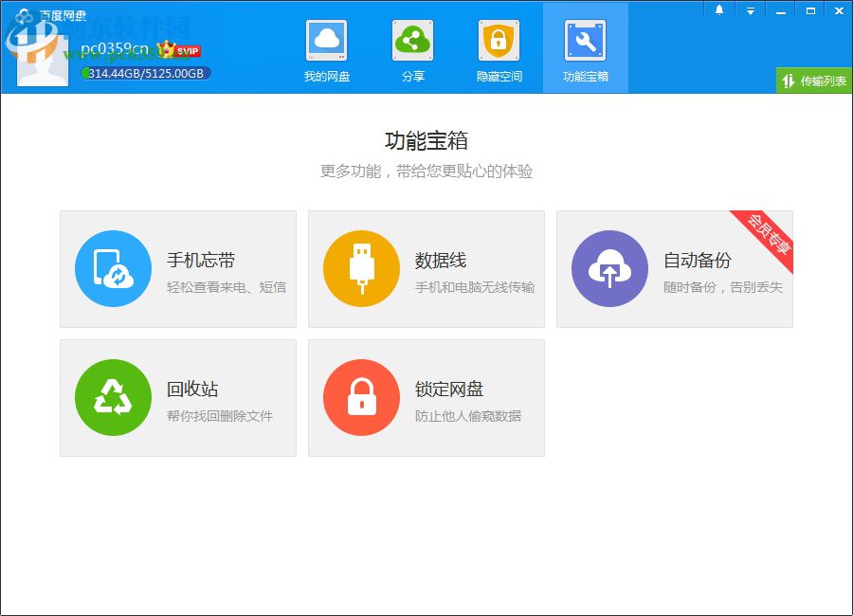
Task: Click the 数据线 yellow USB icon
Action: [x=361, y=269]
